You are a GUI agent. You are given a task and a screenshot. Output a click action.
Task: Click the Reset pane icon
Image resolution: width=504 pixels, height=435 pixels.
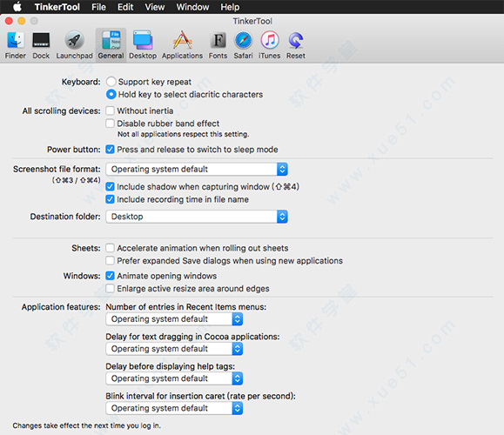tap(296, 45)
